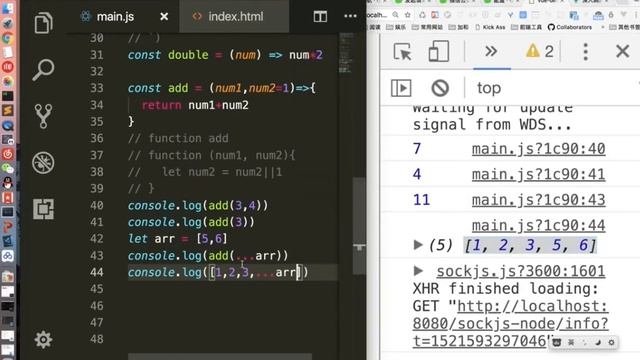The width and height of the screenshot is (640, 360).
Task: Activate the inspect element picker in DevTools
Action: 402,52
